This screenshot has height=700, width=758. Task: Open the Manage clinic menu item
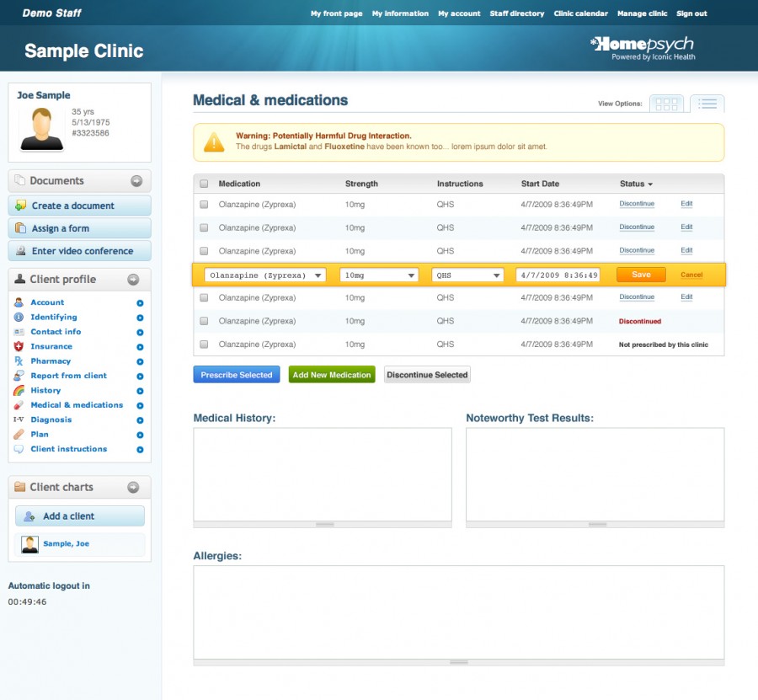[x=642, y=13]
